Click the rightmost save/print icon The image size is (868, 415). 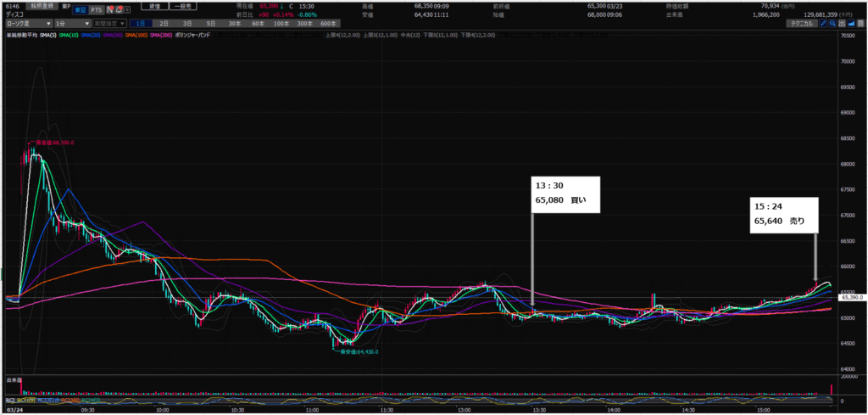tap(862, 24)
